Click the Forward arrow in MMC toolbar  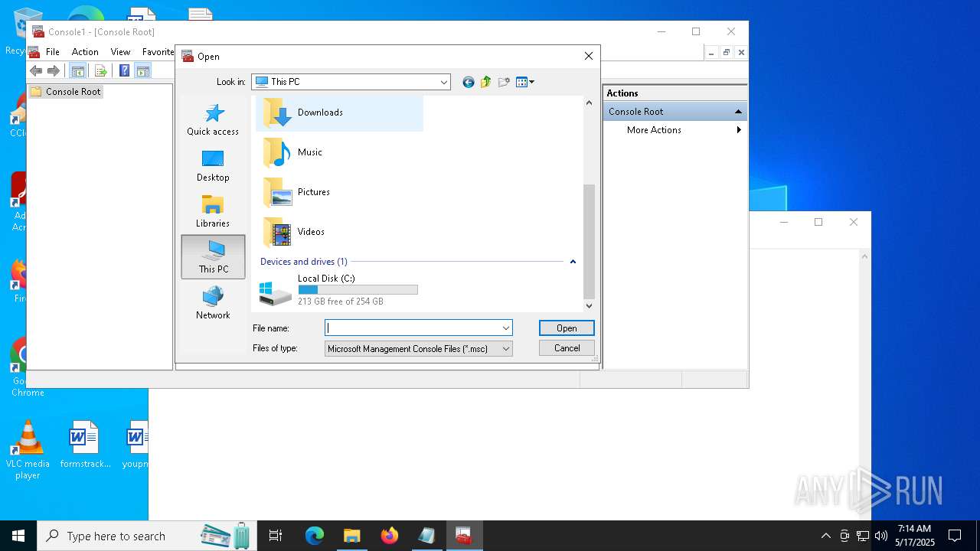(54, 71)
